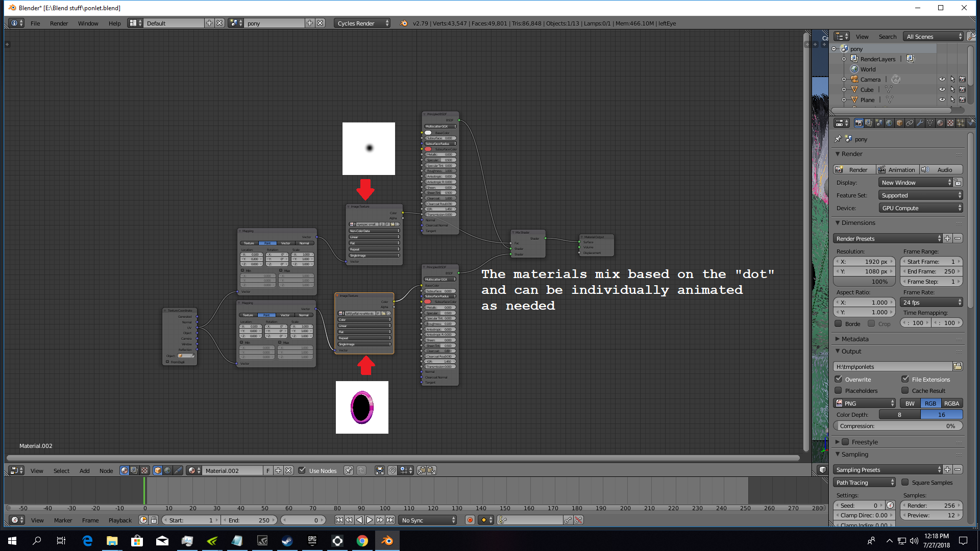Open the Particles properties tab icon
980x551 pixels.
pyautogui.click(x=961, y=123)
